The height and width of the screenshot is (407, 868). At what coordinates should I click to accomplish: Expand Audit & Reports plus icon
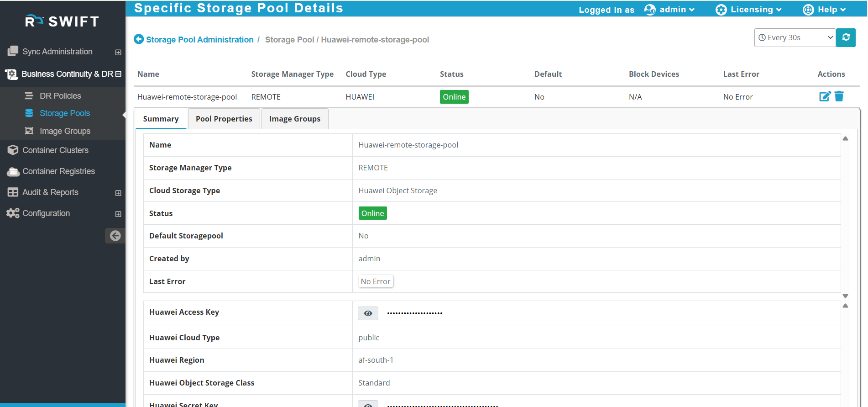118,193
